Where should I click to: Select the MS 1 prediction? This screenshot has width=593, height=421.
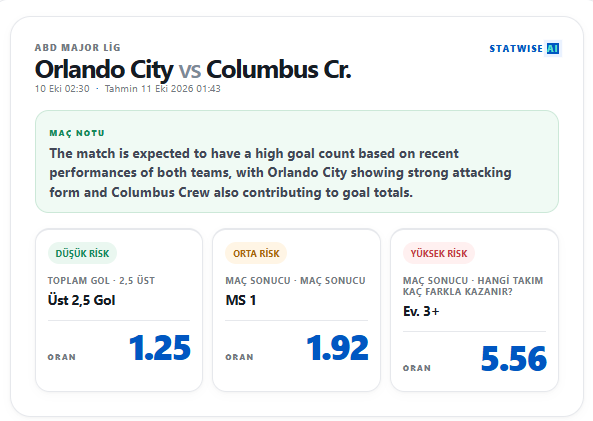click(x=241, y=300)
